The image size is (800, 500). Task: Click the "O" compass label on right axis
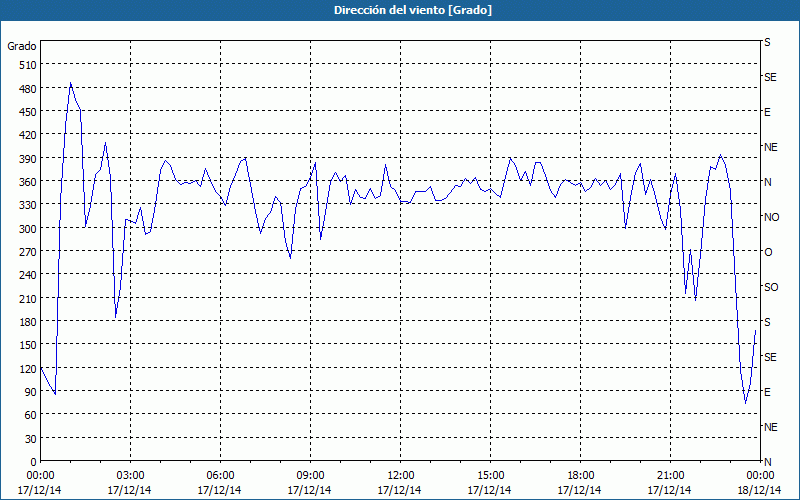coord(768,252)
